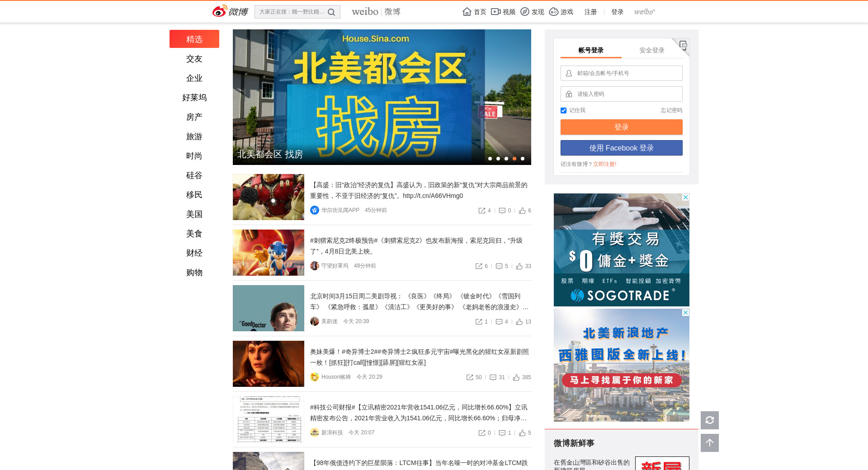Repost the Goldman Sachs article

pyautogui.click(x=482, y=211)
